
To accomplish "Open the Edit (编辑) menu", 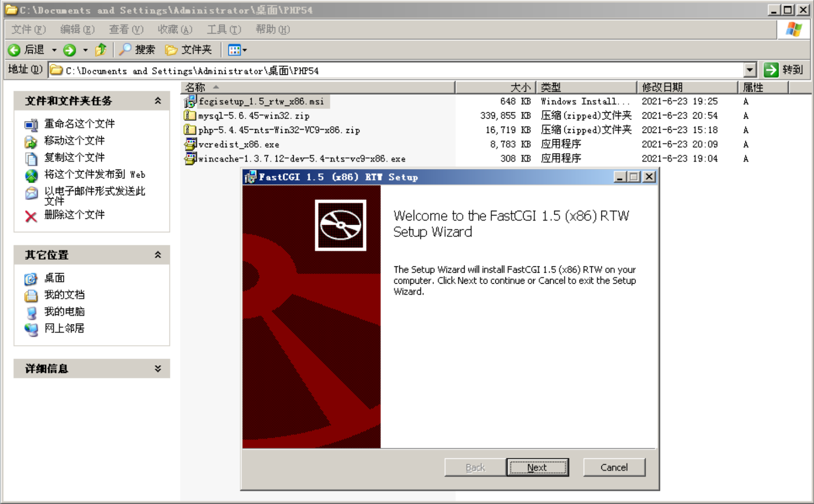I will pyautogui.click(x=77, y=29).
